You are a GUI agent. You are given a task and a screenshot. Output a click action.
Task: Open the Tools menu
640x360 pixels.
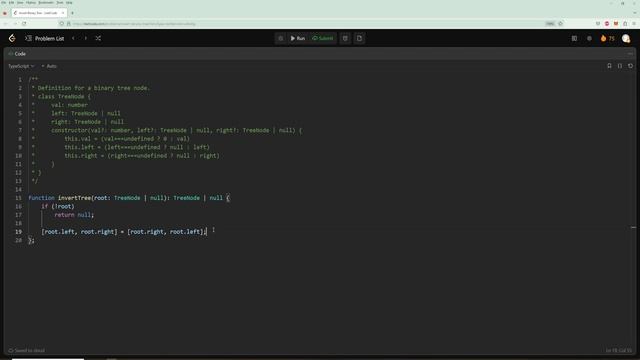click(60, 2)
